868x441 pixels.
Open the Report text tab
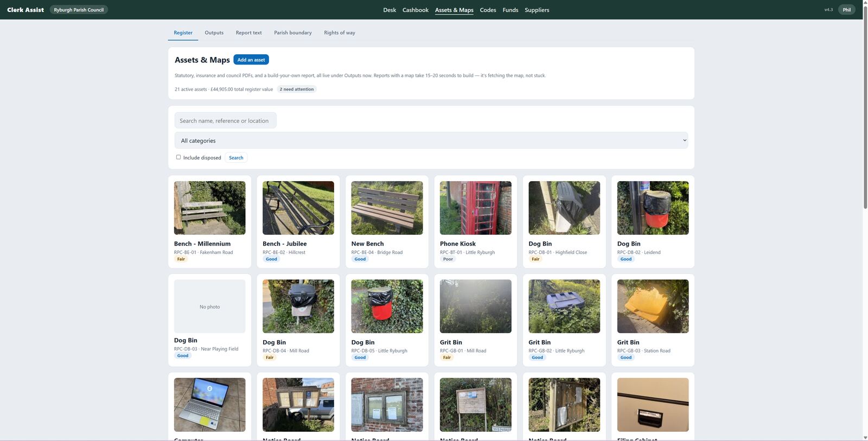248,33
